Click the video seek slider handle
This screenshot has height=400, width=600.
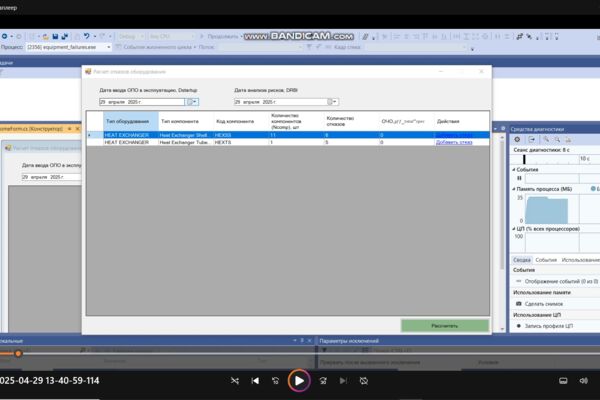[x=18, y=354]
